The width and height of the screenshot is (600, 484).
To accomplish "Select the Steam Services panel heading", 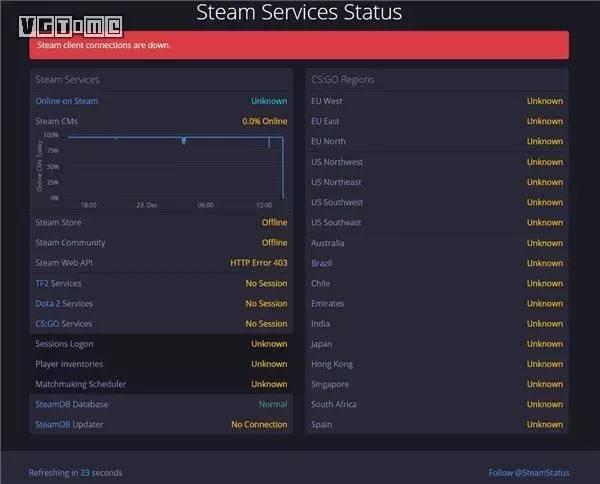I will pos(67,80).
